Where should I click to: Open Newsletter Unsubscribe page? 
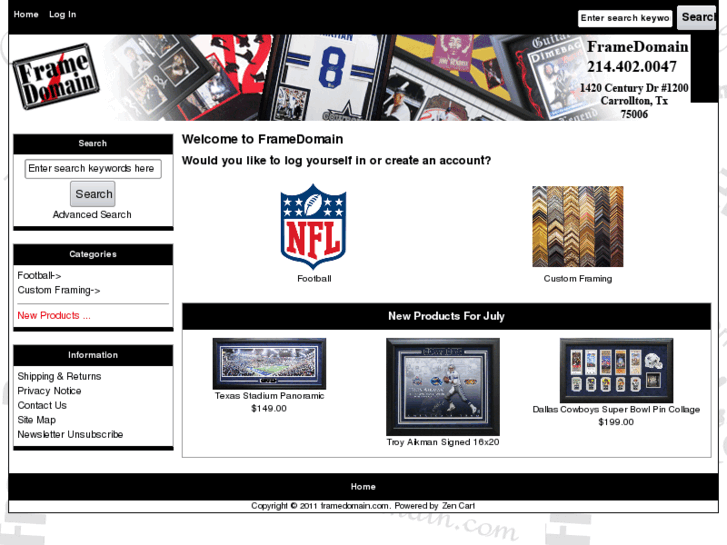[70, 435]
